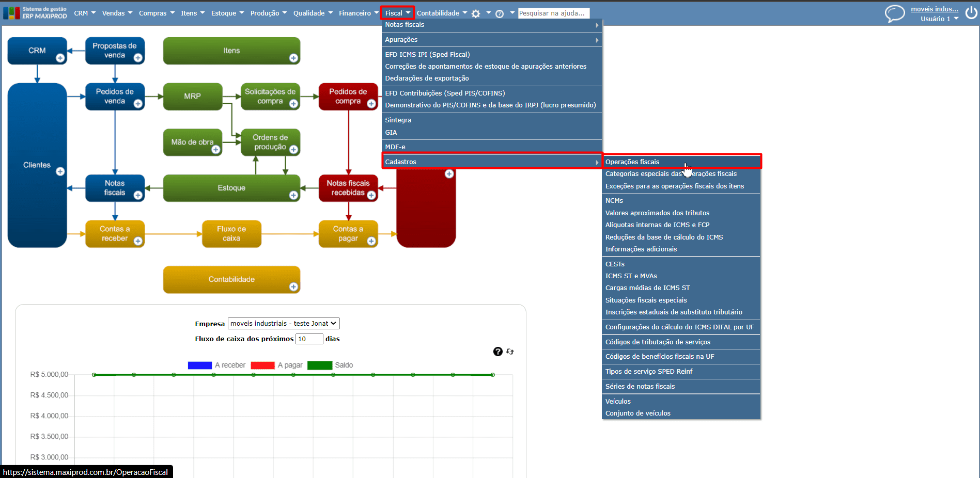Image resolution: width=980 pixels, height=478 pixels.
Task: Open the help question mark icon
Action: (x=500, y=14)
